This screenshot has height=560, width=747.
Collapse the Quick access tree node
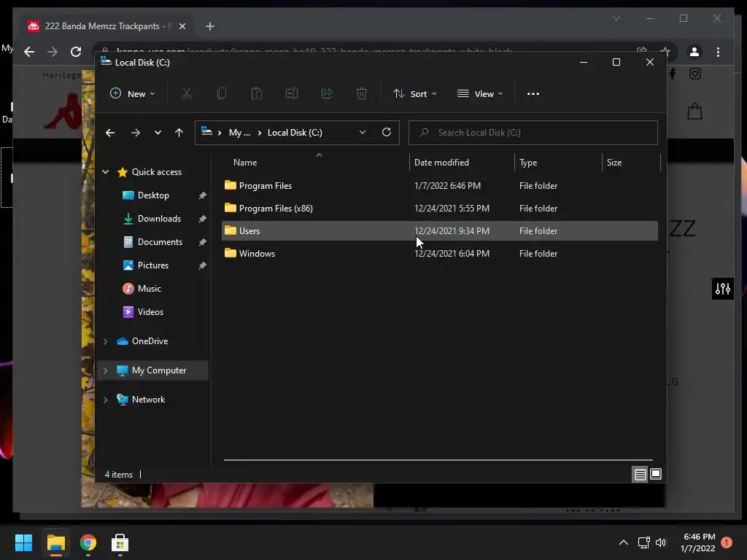click(105, 172)
